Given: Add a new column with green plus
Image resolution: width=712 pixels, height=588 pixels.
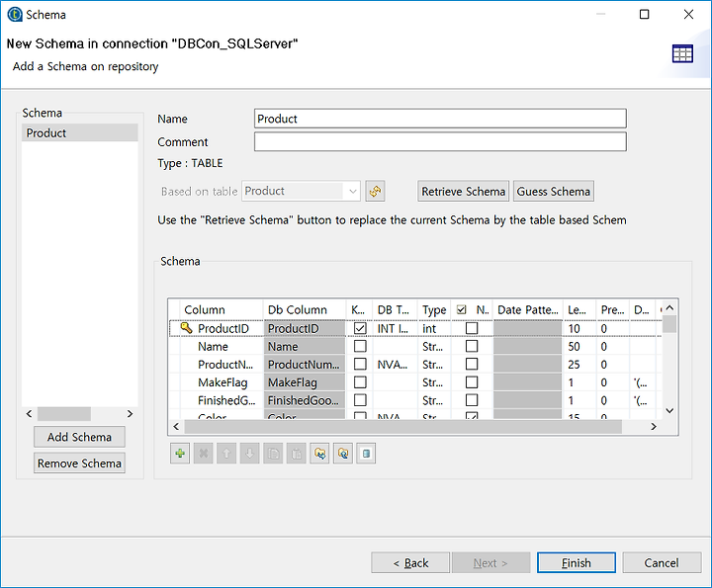Looking at the screenshot, I should pos(180,454).
